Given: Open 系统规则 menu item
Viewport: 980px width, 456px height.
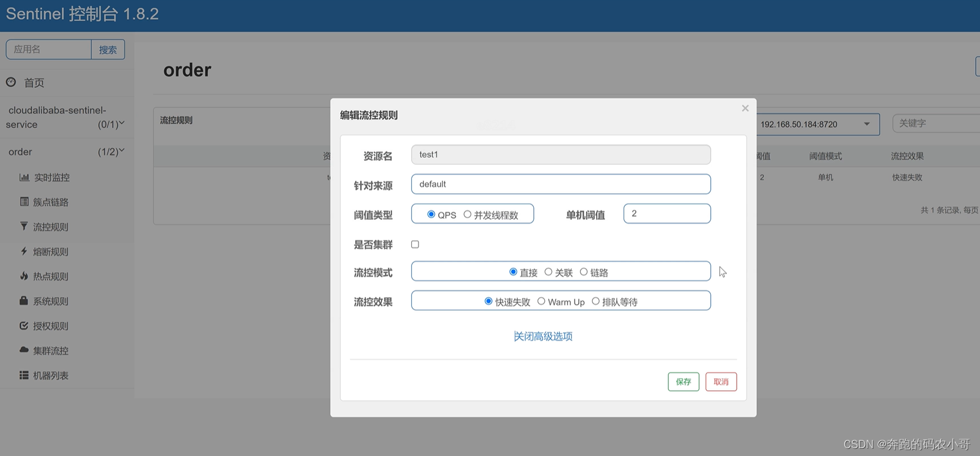Looking at the screenshot, I should coord(50,301).
